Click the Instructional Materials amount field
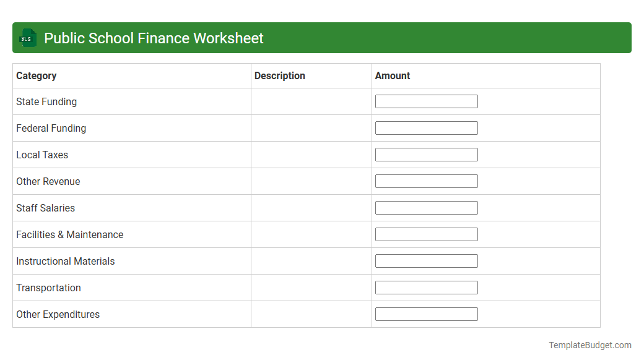The height and width of the screenshot is (363, 644). click(x=426, y=260)
